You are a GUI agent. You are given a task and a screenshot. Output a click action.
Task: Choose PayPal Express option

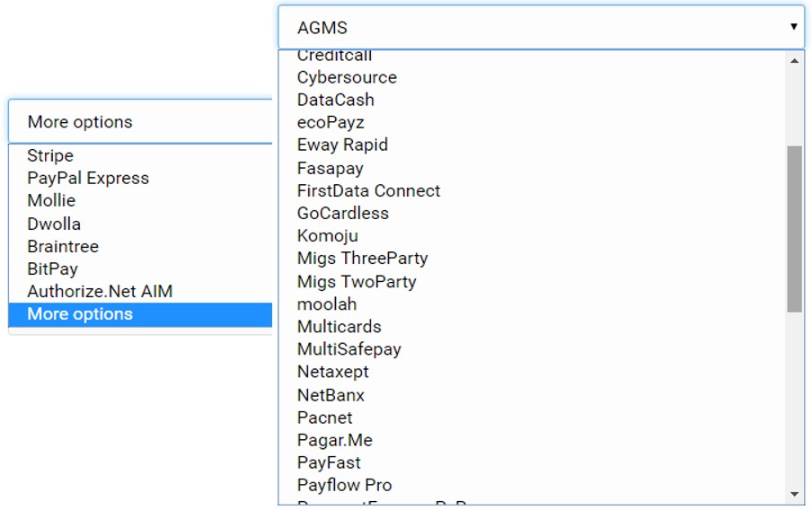point(88,179)
